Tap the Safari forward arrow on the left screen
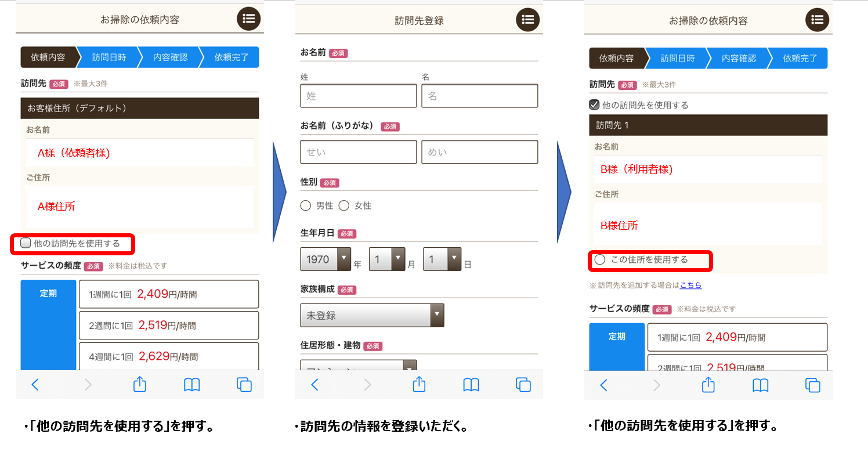This screenshot has height=459, width=868. click(x=87, y=385)
